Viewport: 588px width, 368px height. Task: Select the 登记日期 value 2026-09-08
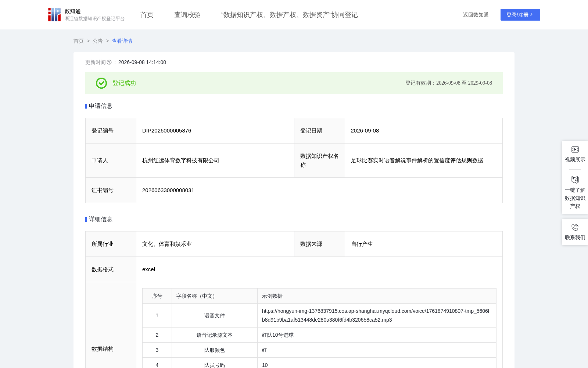365,131
